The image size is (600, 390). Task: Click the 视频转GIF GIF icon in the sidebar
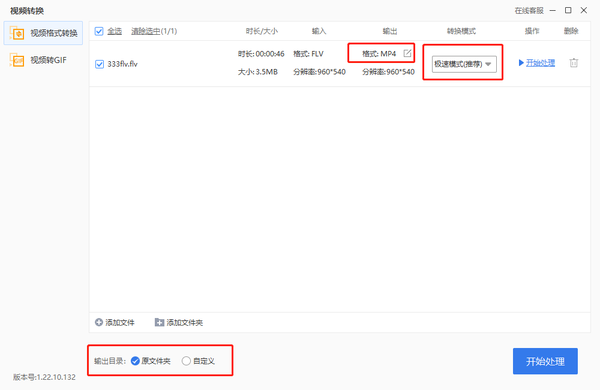[17, 60]
